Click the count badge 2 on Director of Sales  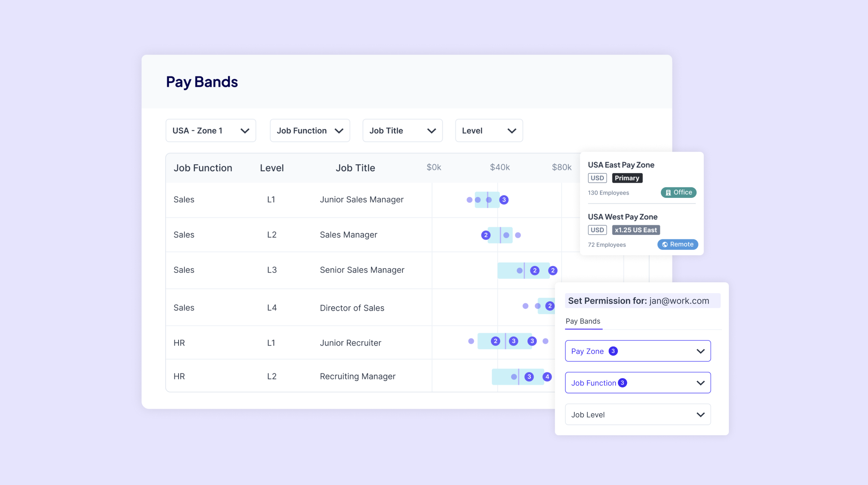coord(550,306)
